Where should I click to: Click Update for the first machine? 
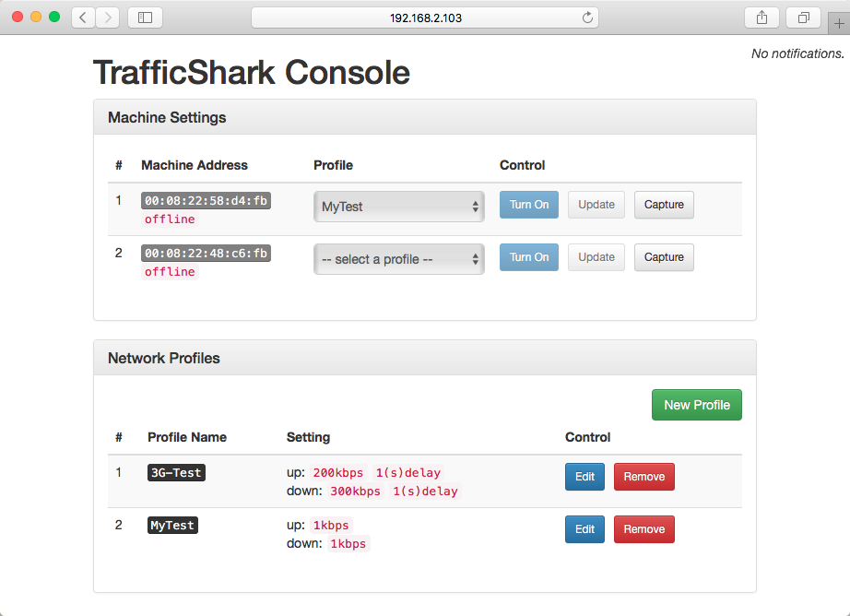click(596, 205)
